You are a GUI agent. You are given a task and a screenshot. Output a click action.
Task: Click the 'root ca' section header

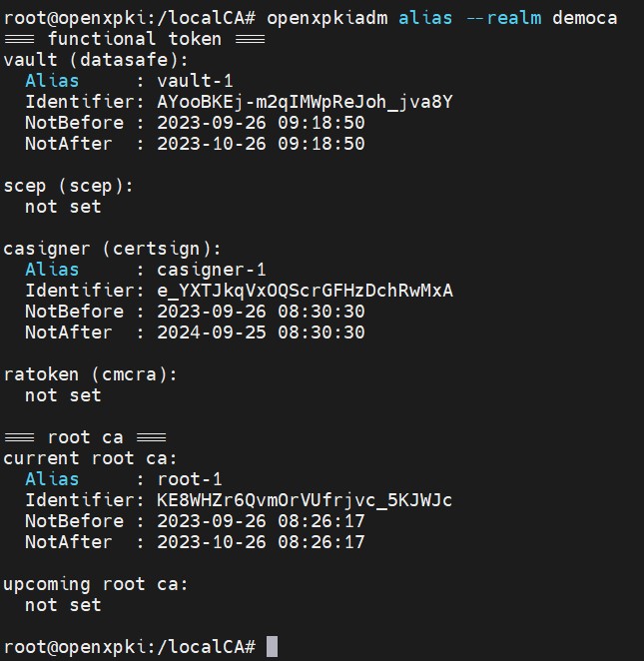(x=85, y=437)
